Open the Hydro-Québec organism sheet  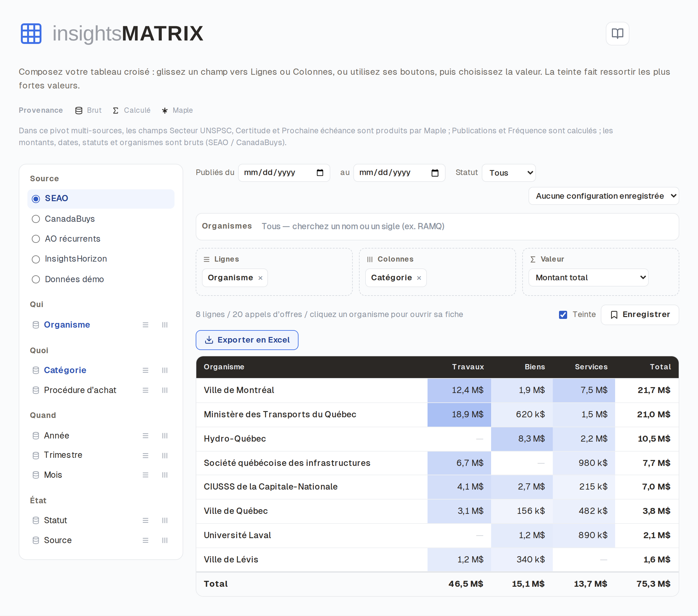[235, 438]
